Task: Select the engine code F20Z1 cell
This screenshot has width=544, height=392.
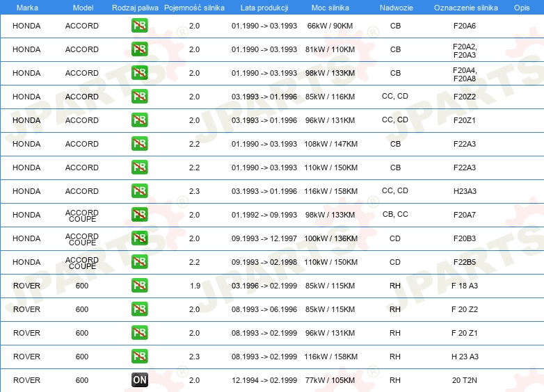Action: pos(464,120)
